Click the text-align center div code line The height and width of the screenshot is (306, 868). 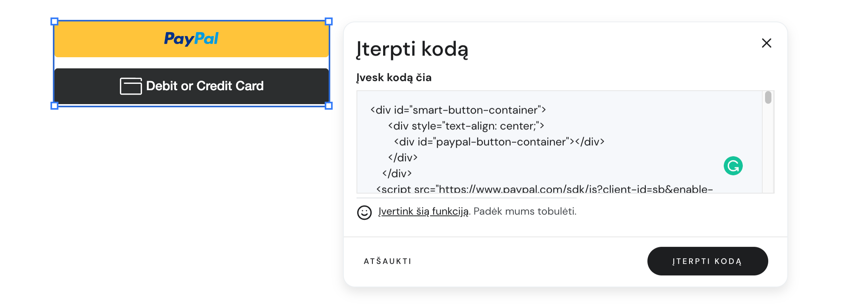click(466, 126)
